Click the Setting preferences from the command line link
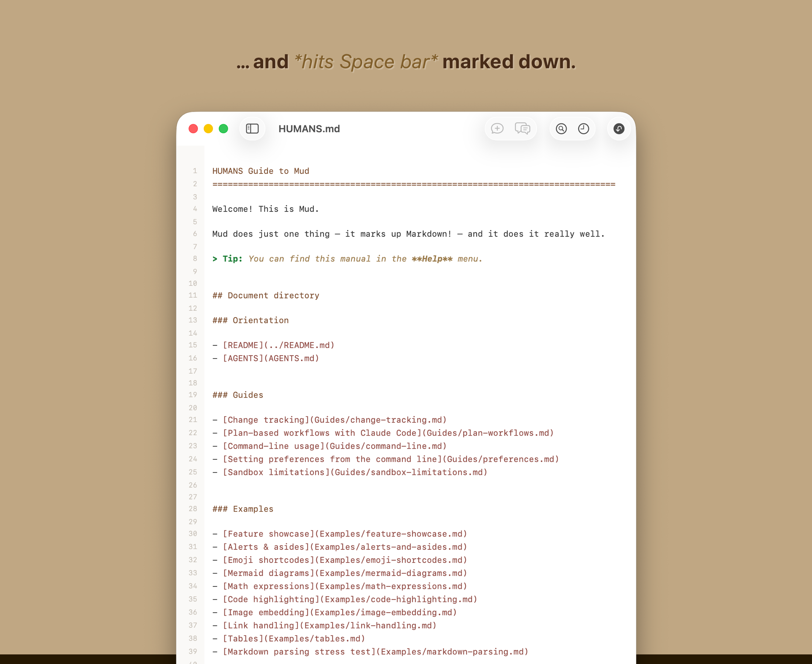The width and height of the screenshot is (812, 664). [386, 459]
